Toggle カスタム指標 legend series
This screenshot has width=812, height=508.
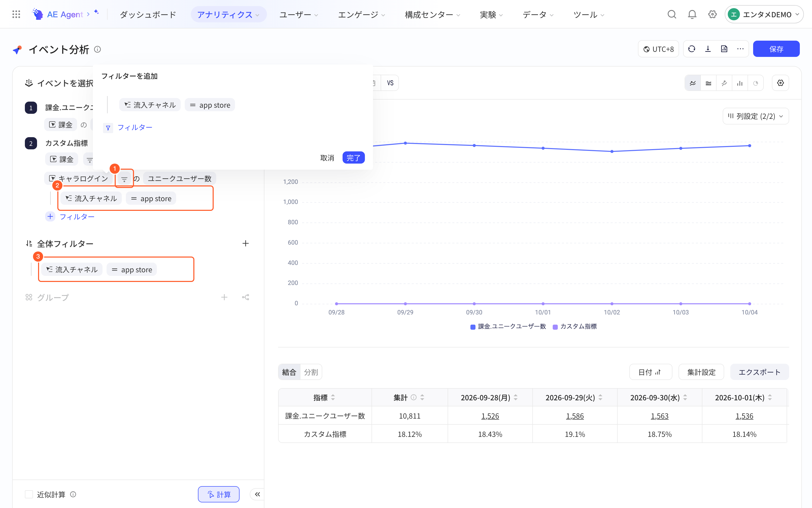coord(575,326)
